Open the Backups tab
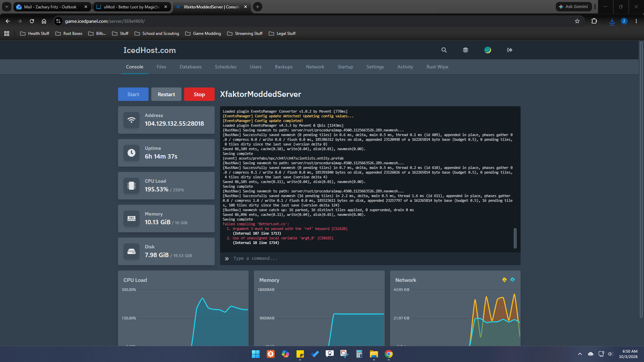The width and height of the screenshot is (644, 362). [x=284, y=67]
